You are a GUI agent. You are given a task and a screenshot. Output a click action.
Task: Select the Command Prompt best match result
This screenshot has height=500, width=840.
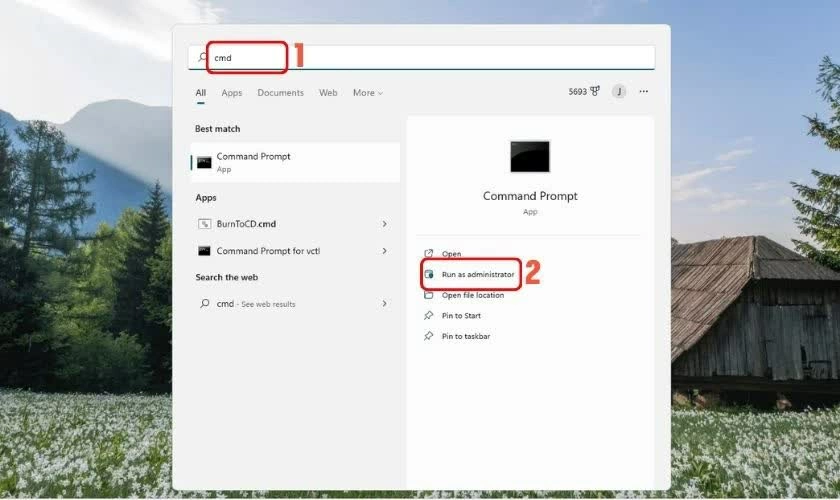click(x=295, y=162)
